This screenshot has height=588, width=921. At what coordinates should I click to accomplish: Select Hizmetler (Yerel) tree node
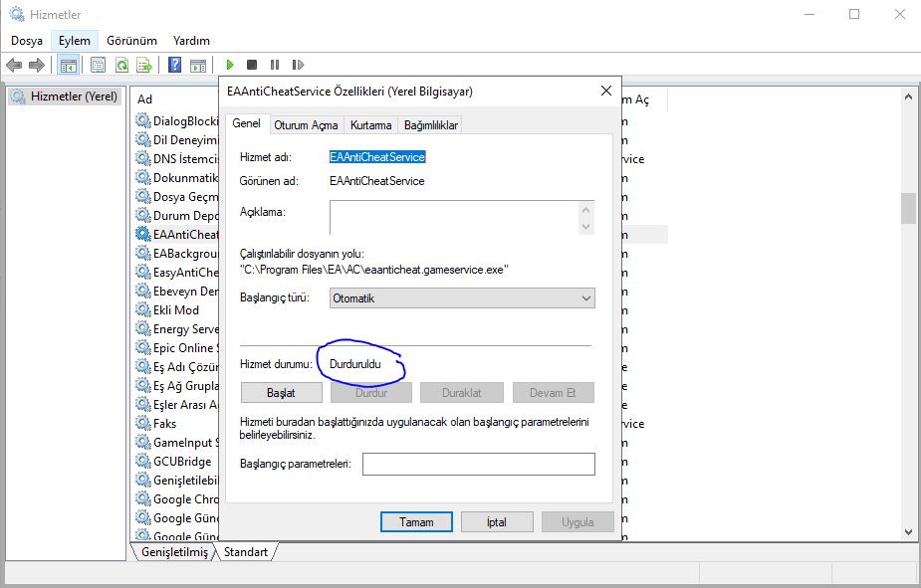click(66, 97)
